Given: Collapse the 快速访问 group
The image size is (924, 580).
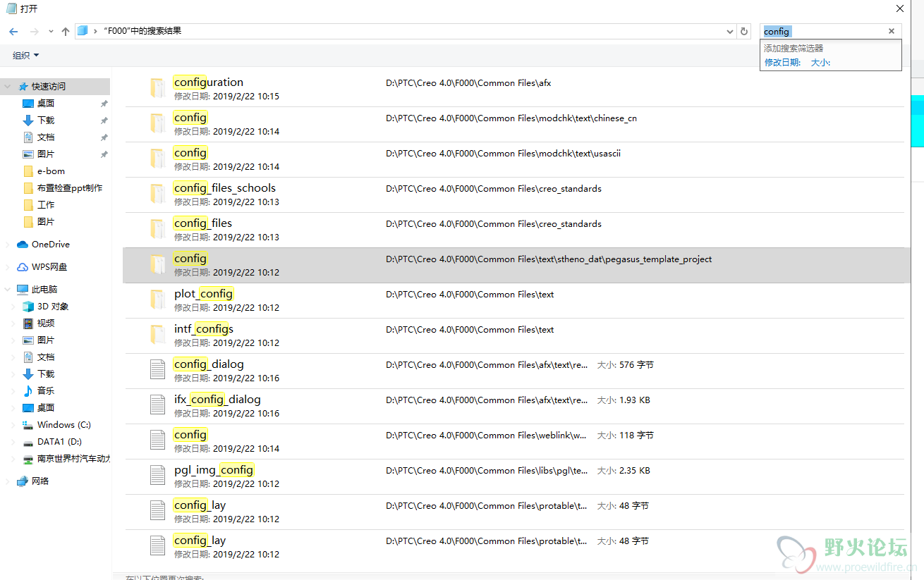Looking at the screenshot, I should click(x=8, y=86).
